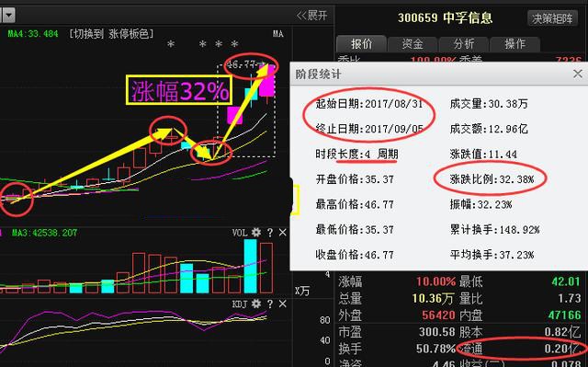The height and width of the screenshot is (367, 588).
Task: Switch to the 报价 tab
Action: 361,44
